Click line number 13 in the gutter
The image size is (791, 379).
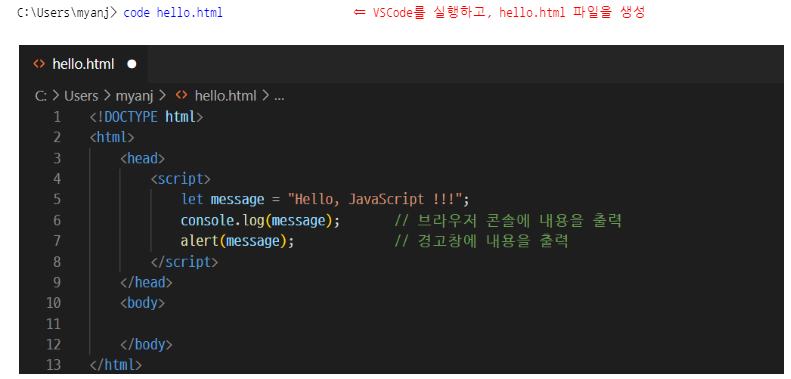pos(53,365)
